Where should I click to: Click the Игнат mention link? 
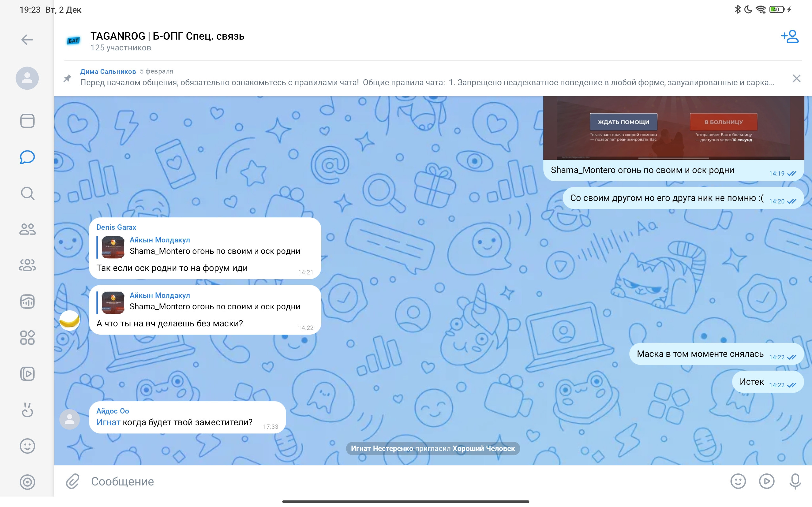(x=108, y=422)
